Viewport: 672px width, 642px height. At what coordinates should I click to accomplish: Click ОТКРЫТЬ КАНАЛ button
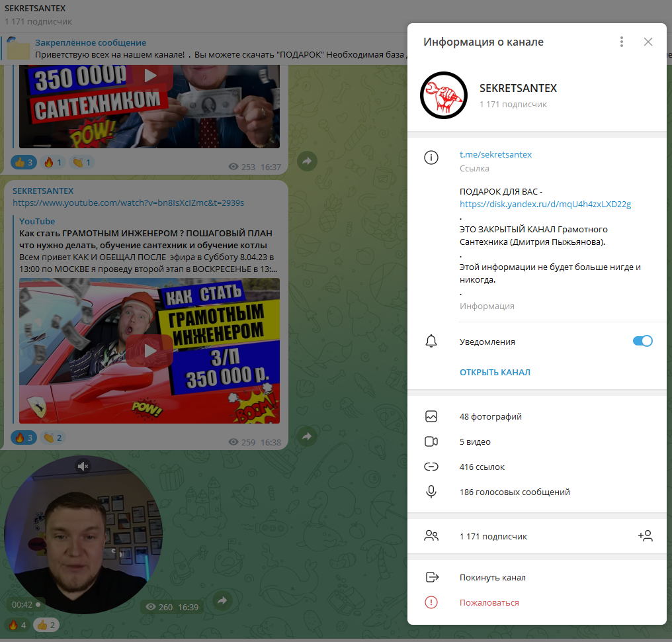click(495, 372)
